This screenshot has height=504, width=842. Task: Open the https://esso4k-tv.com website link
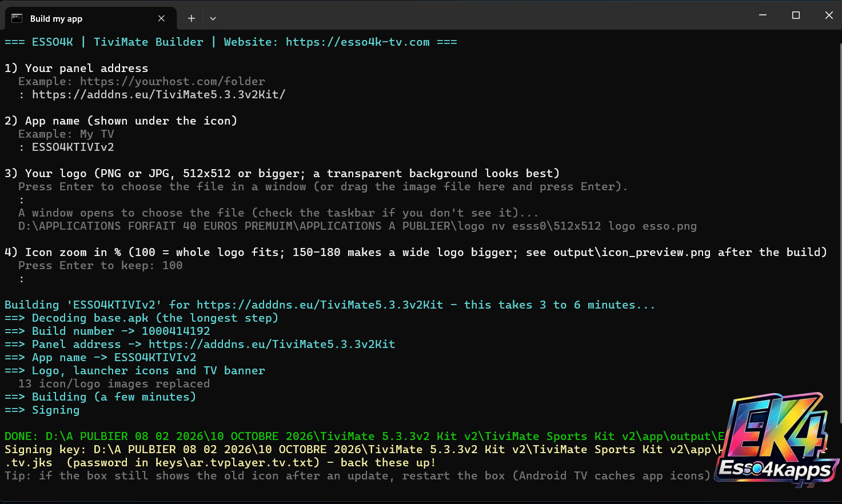358,42
